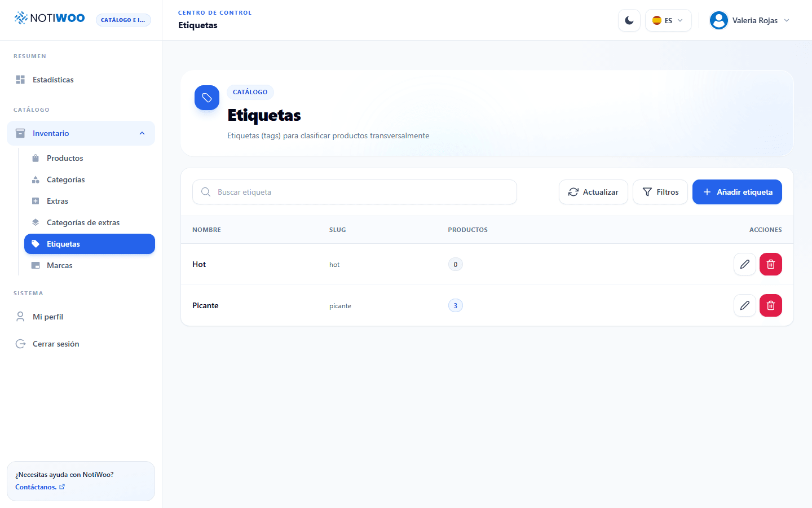Open Estadísticas in the sidebar
The width and height of the screenshot is (812, 508).
pos(81,80)
